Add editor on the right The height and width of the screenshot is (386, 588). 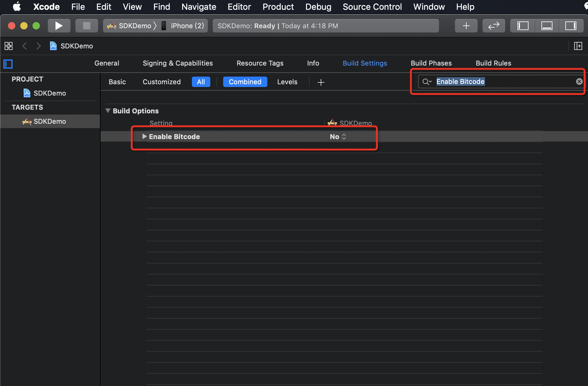click(x=578, y=46)
